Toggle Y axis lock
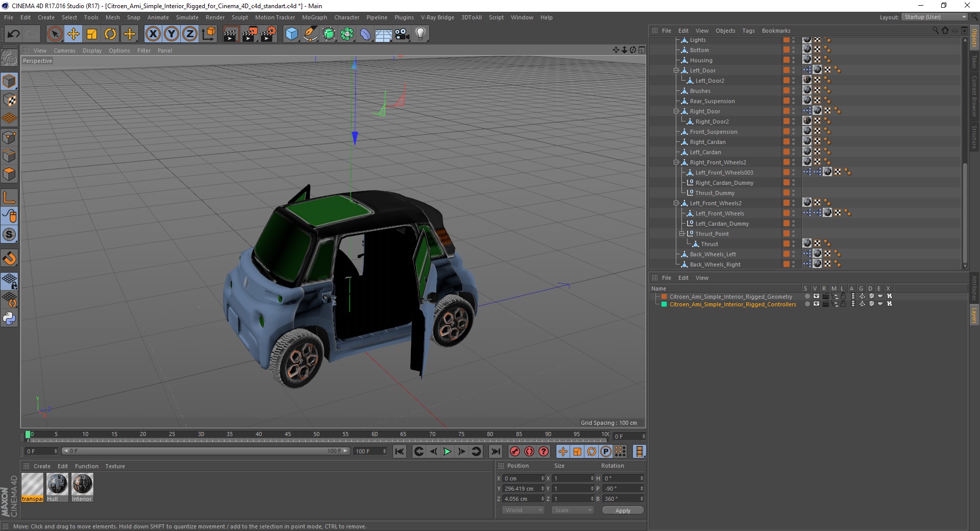980x531 pixels. click(171, 34)
